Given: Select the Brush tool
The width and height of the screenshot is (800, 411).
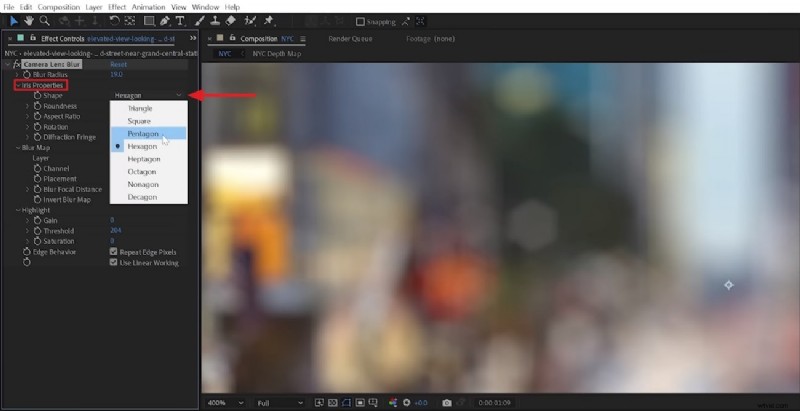Looking at the screenshot, I should 199,21.
